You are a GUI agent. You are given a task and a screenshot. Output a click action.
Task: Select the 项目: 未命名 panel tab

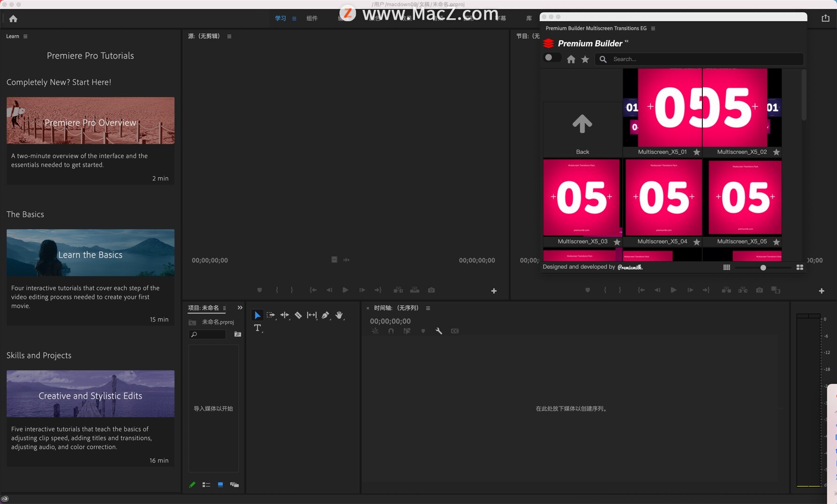tap(204, 308)
